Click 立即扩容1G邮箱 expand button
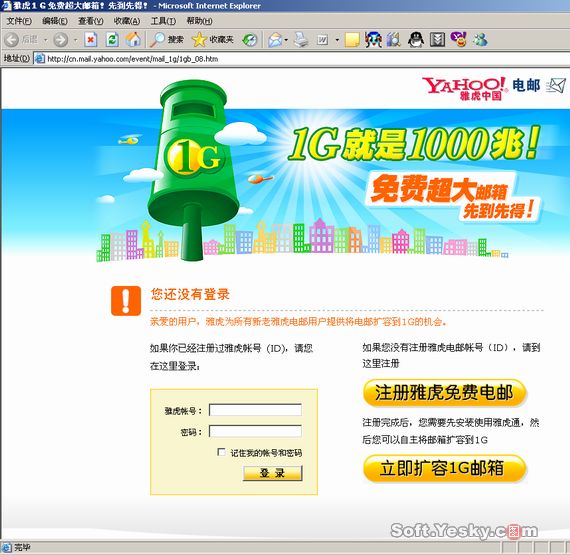 point(444,468)
